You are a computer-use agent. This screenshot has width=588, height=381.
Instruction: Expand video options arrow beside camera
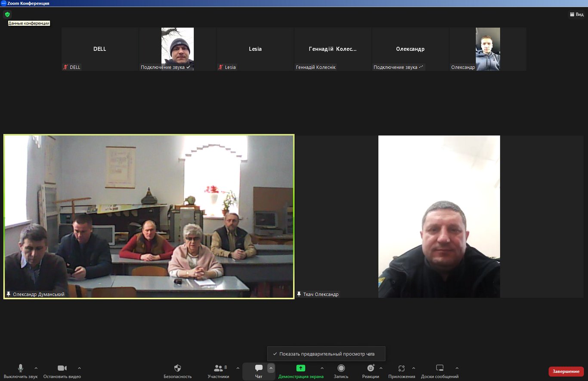(x=79, y=368)
